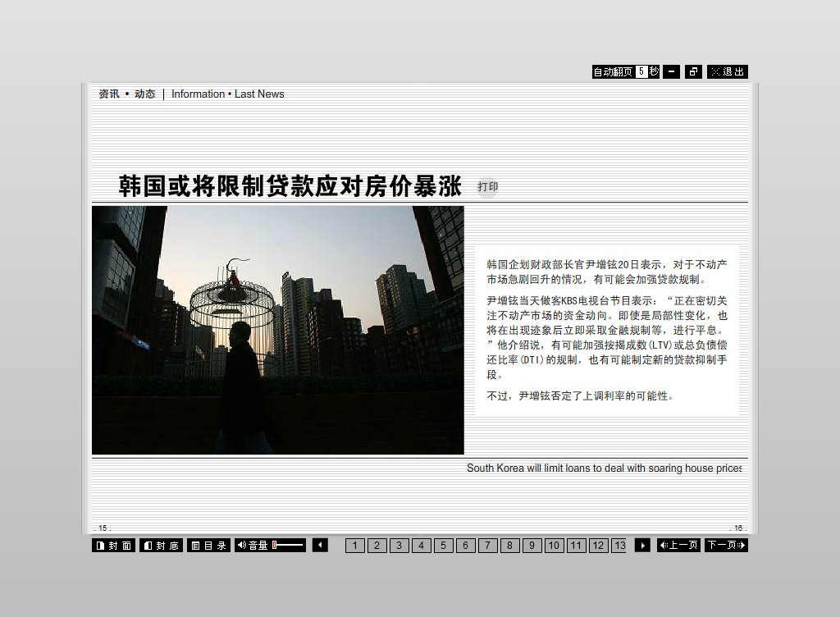Click the paragraph beginning 尹增铉当天做客KBS

pyautogui.click(x=606, y=337)
